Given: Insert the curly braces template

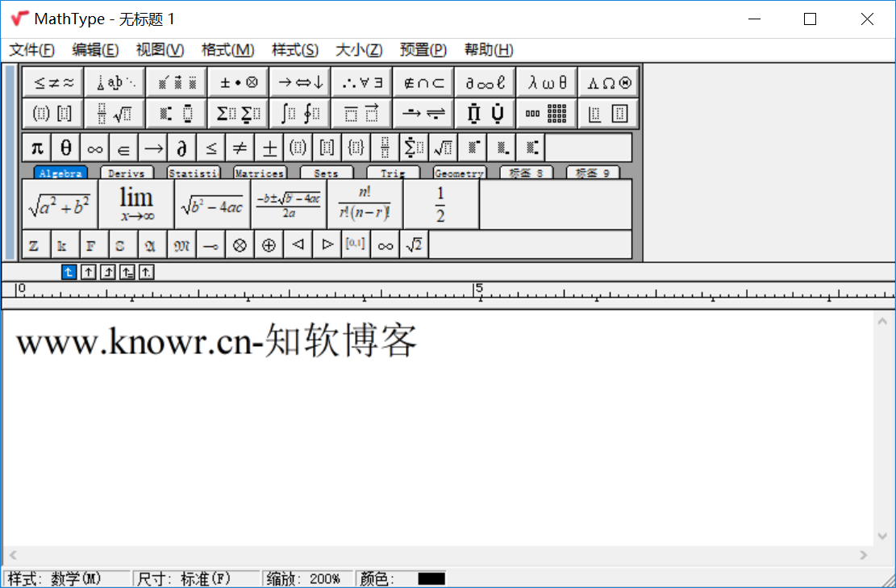Looking at the screenshot, I should [356, 148].
